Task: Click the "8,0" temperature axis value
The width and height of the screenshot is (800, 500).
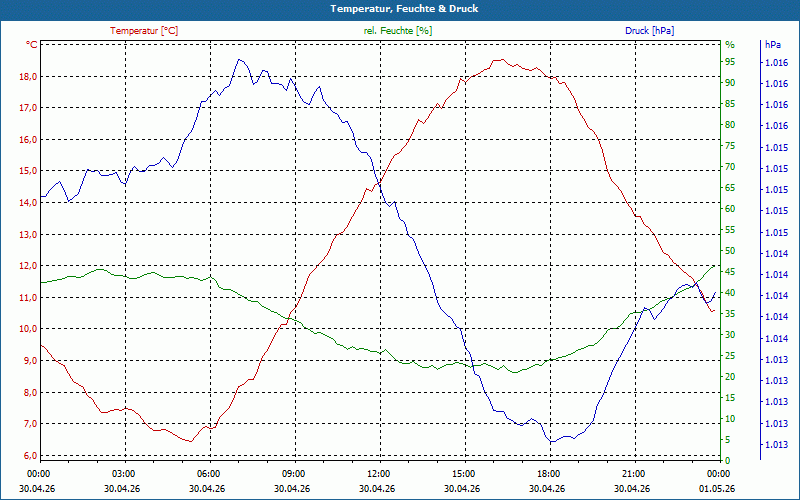Action: coord(31,392)
